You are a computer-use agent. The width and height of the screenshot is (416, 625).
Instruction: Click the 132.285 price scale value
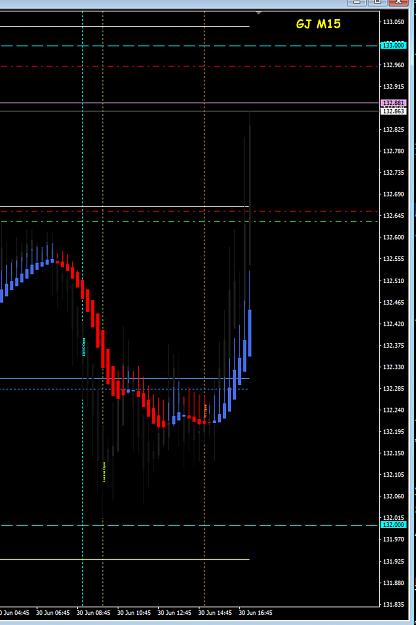click(x=393, y=388)
